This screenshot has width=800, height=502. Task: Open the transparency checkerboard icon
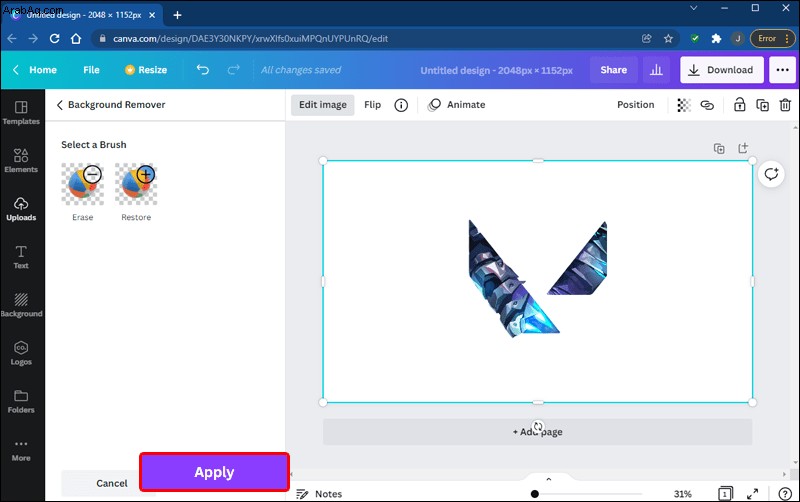point(684,105)
